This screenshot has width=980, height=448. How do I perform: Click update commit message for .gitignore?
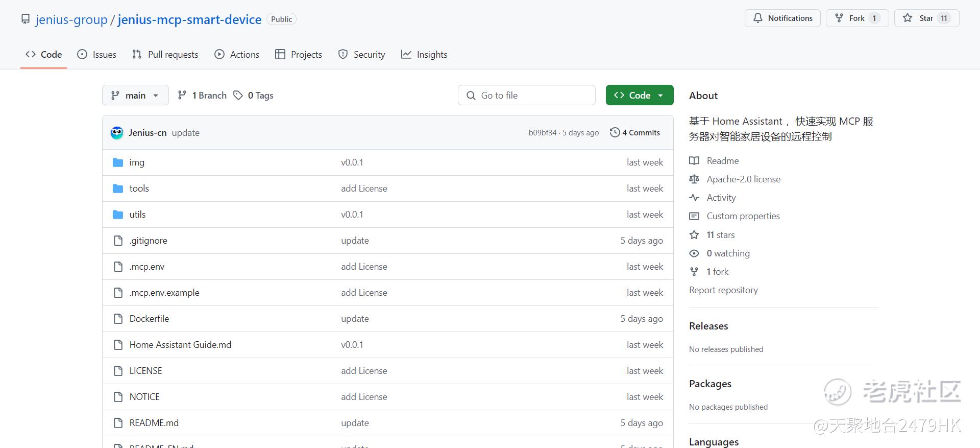tap(355, 241)
